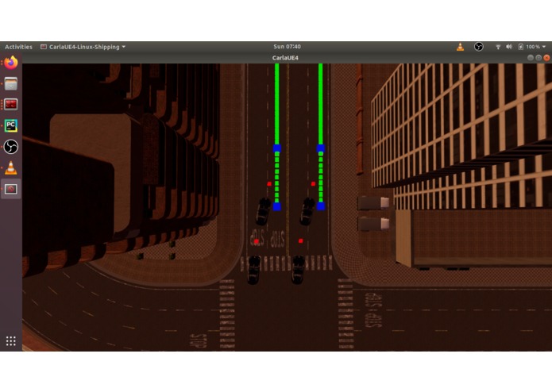Open the Files manager dock icon
This screenshot has width=552, height=392.
(11, 83)
